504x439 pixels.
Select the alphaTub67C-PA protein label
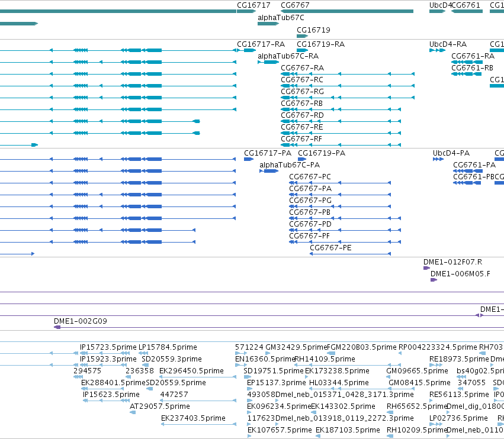[x=290, y=164]
